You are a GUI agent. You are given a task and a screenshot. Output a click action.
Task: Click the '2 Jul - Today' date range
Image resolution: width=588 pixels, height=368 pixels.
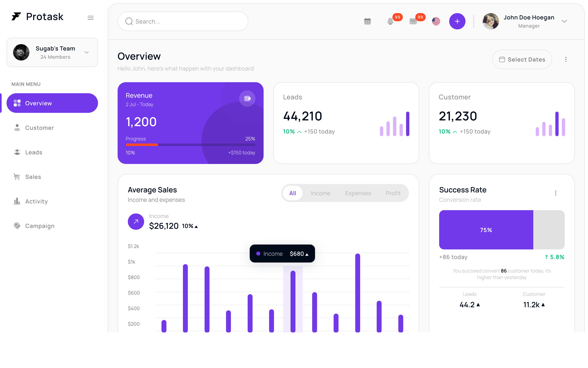point(139,104)
